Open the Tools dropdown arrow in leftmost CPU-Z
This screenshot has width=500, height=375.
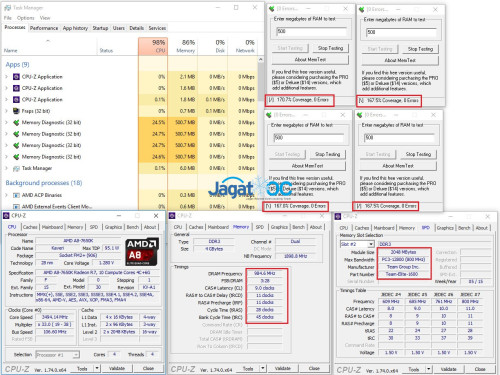tap(97, 368)
